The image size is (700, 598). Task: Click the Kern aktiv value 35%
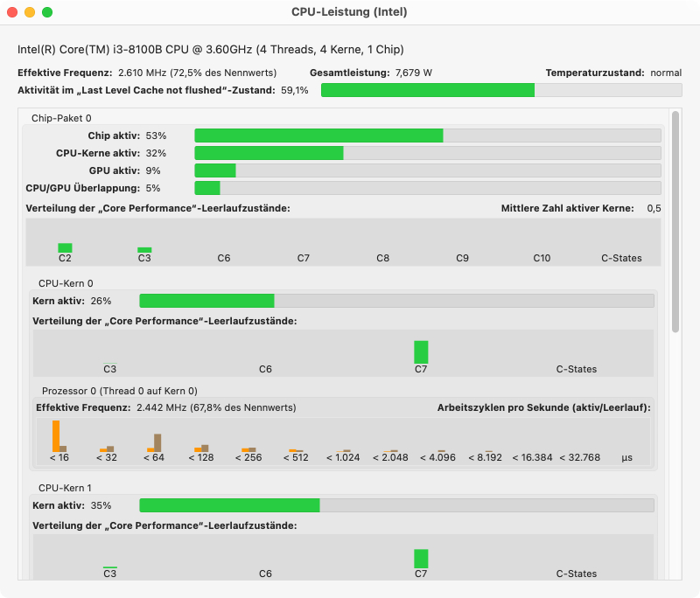coord(101,505)
